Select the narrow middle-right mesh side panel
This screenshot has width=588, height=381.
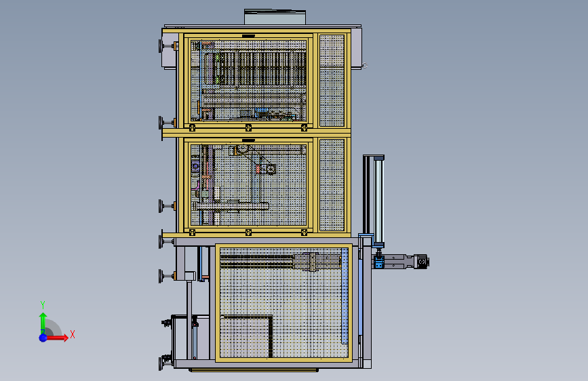332,185
